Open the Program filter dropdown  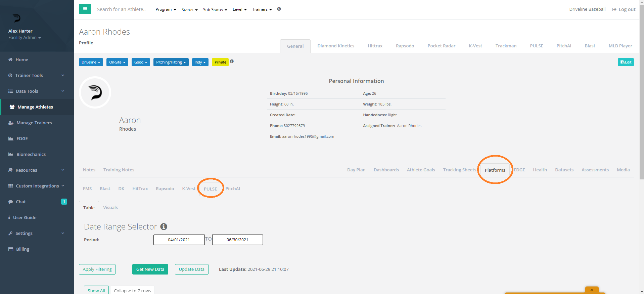click(166, 9)
